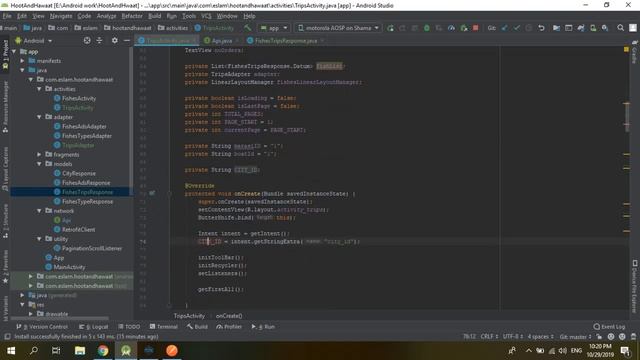
Task: Open the Git: master branch selector
Action: click(x=576, y=337)
